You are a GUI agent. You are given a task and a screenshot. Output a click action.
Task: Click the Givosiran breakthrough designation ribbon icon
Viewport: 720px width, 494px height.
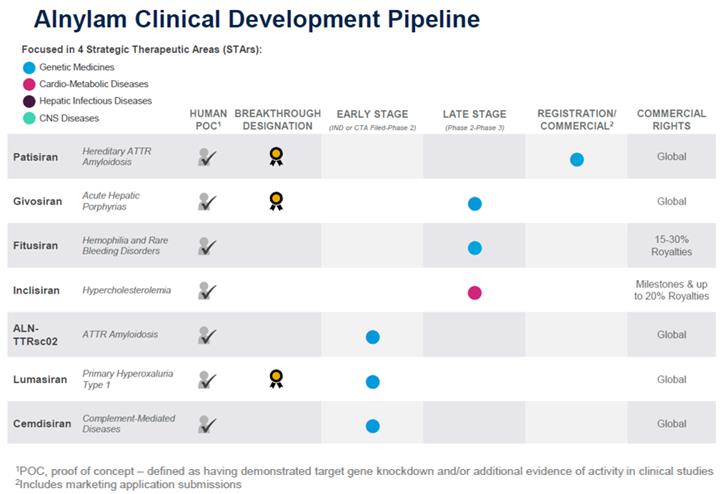pos(276,201)
